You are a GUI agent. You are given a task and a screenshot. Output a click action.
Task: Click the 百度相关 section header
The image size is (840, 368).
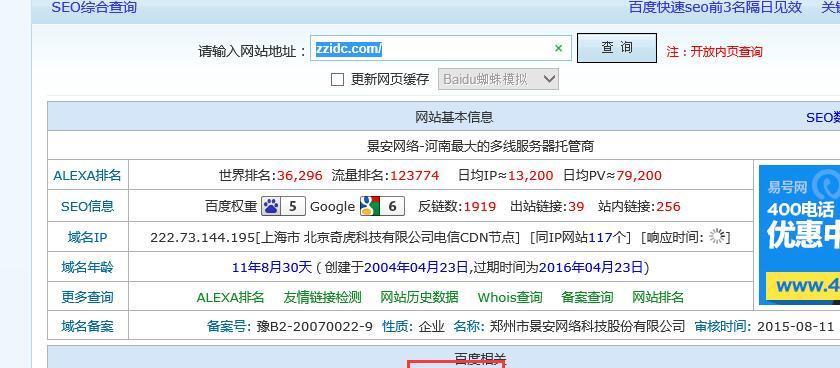[x=480, y=358]
